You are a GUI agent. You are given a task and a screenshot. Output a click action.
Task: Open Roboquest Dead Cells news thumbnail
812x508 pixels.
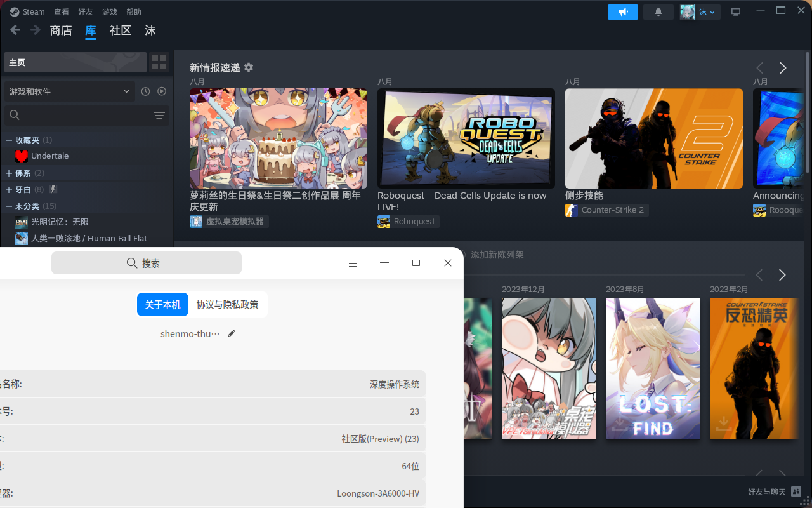[466, 138]
